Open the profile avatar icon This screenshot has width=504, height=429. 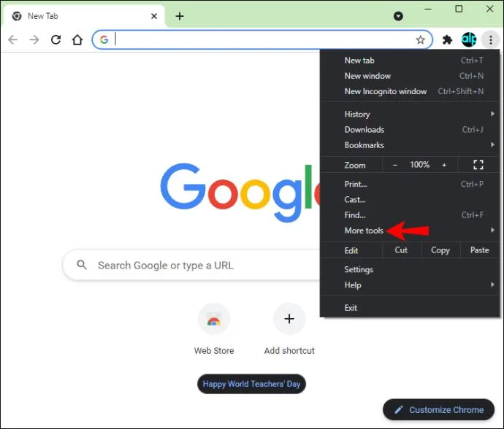click(469, 39)
